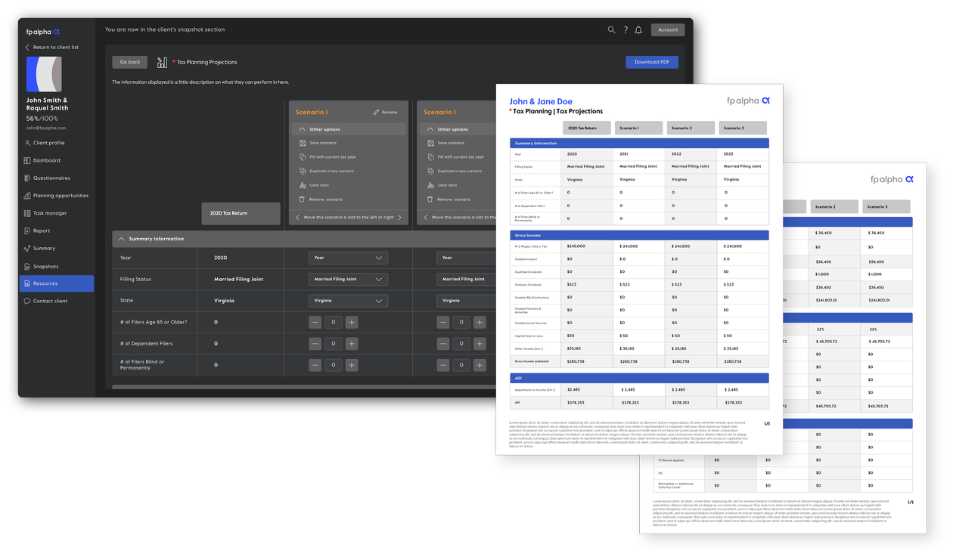This screenshot has height=560, width=953.
Task: Open the Married Filing Joint dropdown
Action: coord(348,279)
